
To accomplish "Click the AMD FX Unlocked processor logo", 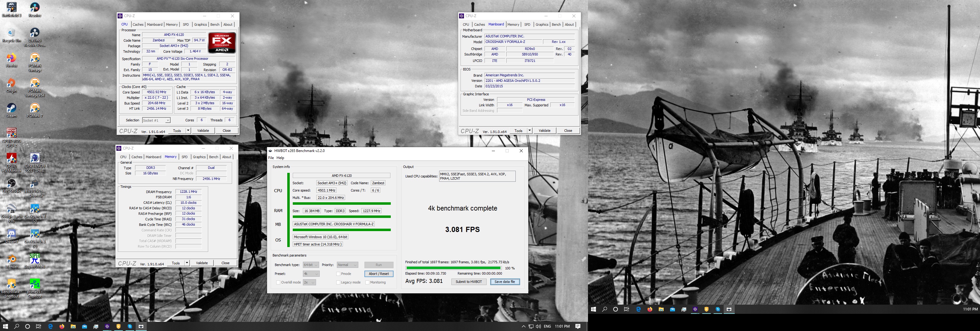I will (x=222, y=43).
